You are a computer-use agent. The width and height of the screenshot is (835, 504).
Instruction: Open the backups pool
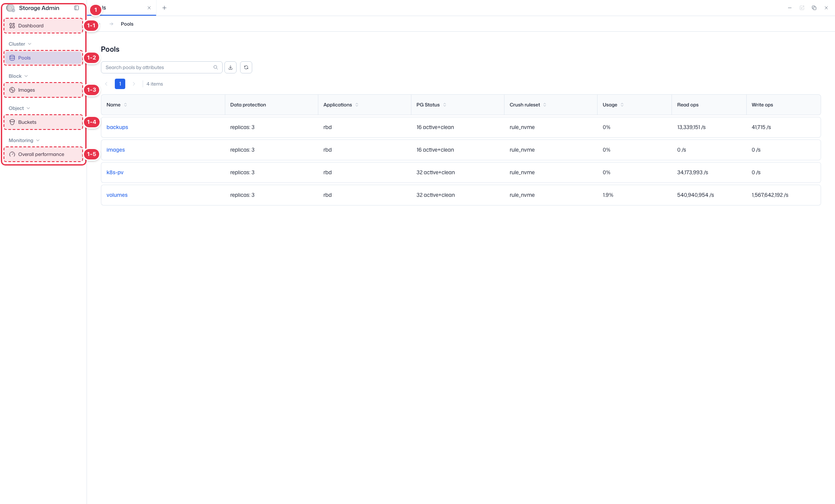(117, 127)
